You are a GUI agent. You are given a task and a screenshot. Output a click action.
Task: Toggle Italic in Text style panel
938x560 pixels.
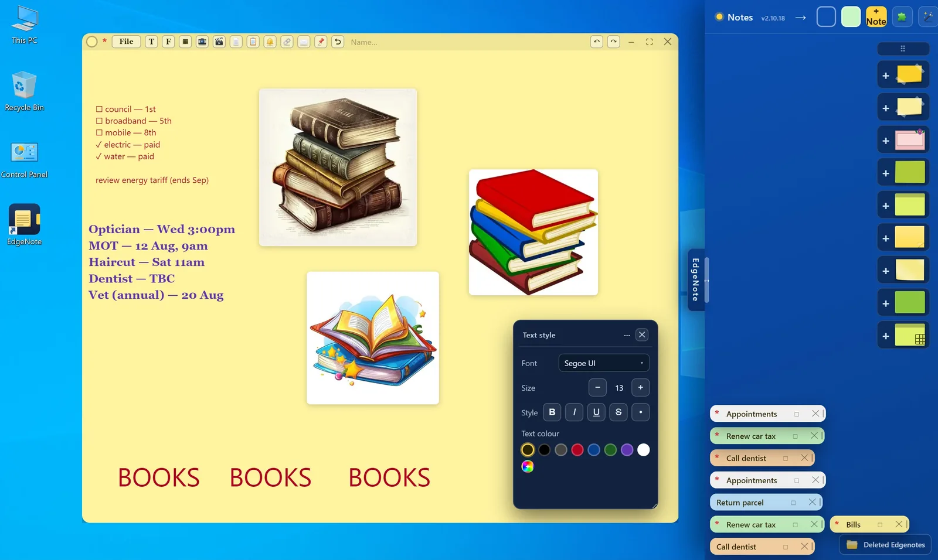pos(575,412)
